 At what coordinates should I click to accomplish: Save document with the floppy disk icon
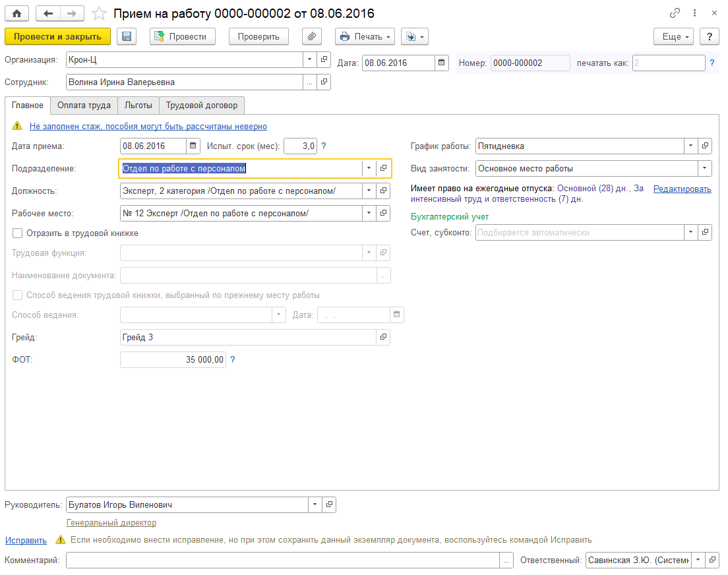[x=127, y=37]
